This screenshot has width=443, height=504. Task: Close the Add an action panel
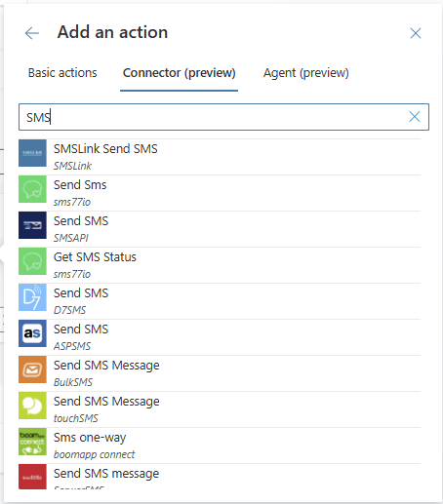tap(416, 33)
